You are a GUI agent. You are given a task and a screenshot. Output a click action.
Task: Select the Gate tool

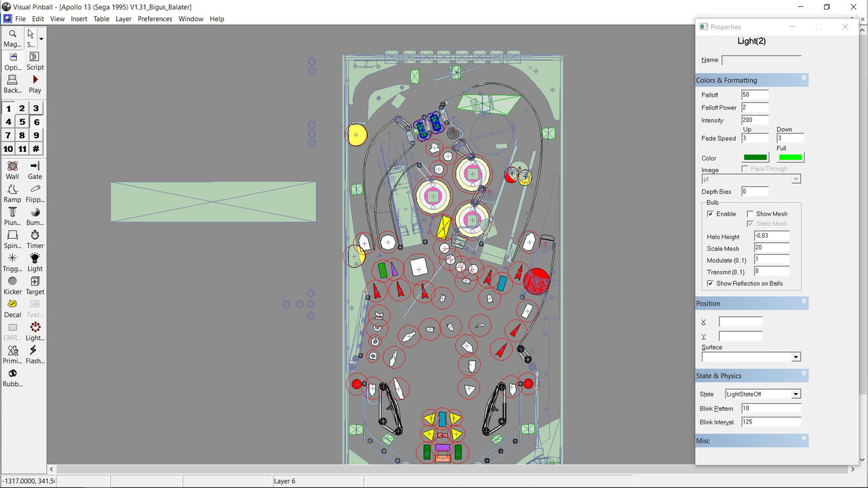tap(35, 170)
